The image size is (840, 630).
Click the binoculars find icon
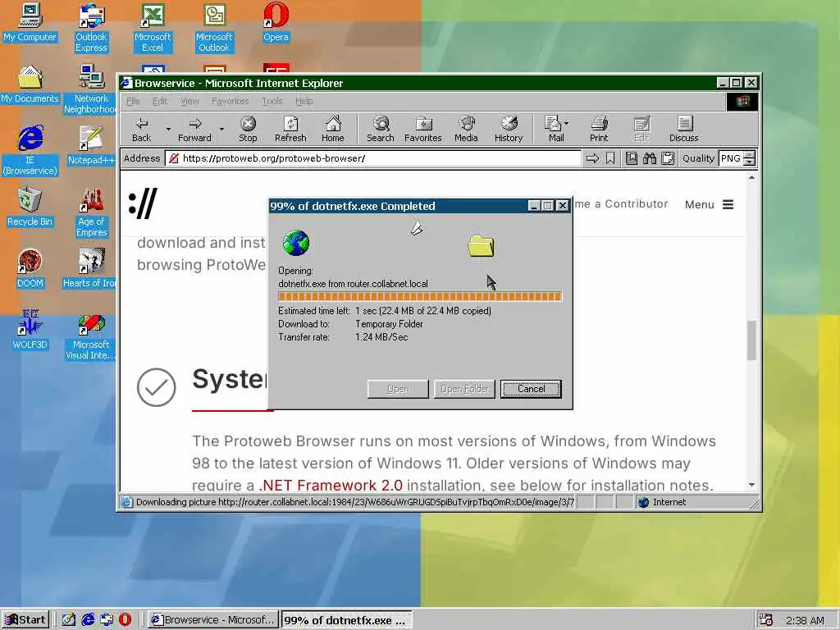650,158
